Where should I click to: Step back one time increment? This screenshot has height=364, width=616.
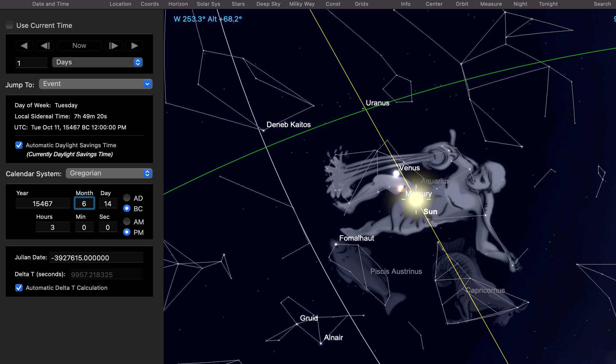click(x=45, y=46)
